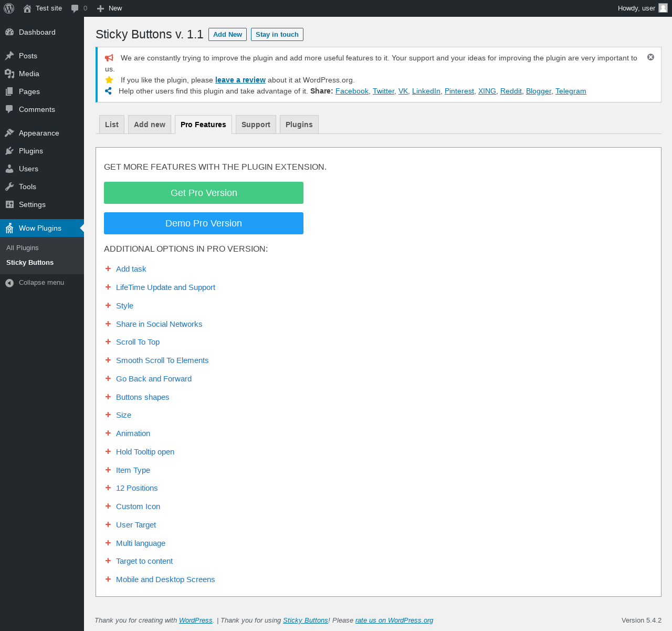Image resolution: width=672 pixels, height=631 pixels.
Task: Follow the leave a review link
Action: click(240, 80)
